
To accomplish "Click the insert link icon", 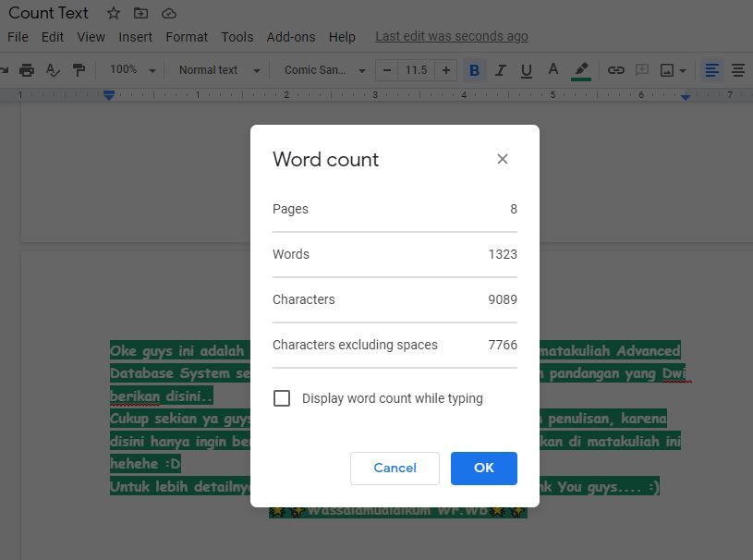I will pyautogui.click(x=615, y=70).
